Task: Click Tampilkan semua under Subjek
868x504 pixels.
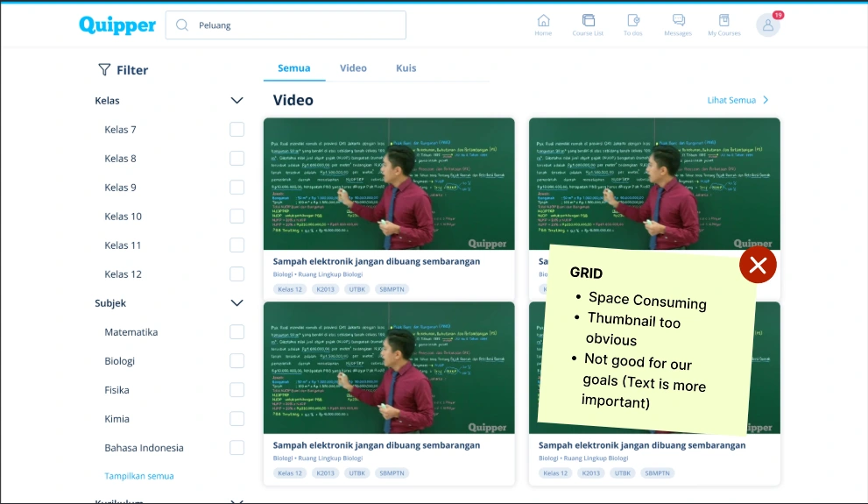Action: point(139,476)
